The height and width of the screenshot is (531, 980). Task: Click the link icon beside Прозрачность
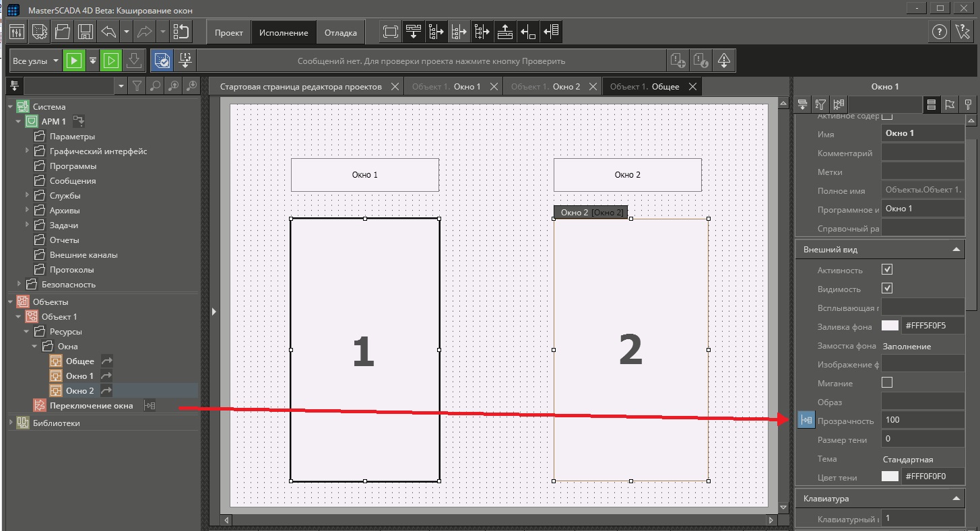click(x=806, y=420)
